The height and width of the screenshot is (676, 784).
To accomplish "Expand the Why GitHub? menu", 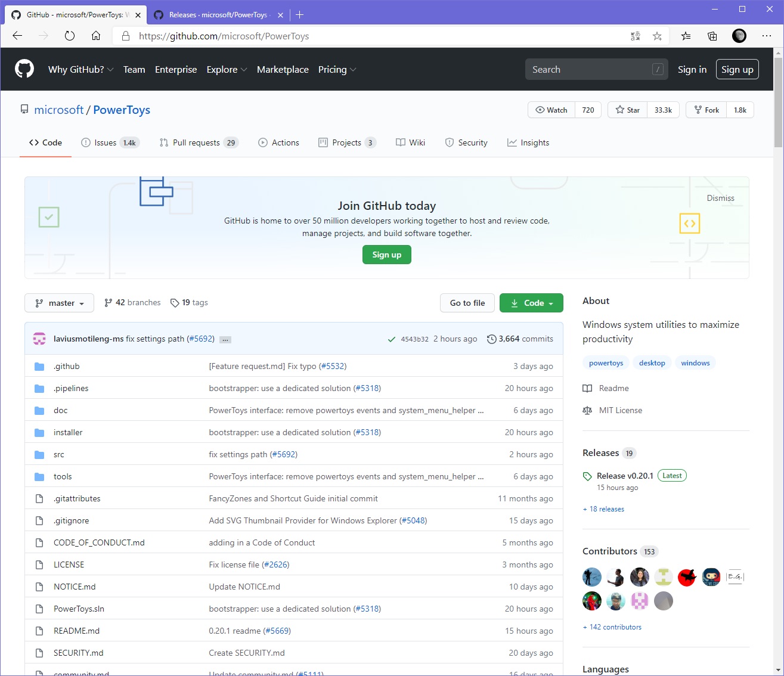I will pos(80,69).
